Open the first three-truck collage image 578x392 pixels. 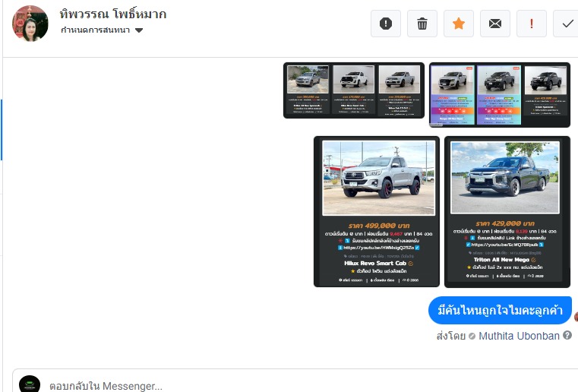click(354, 90)
